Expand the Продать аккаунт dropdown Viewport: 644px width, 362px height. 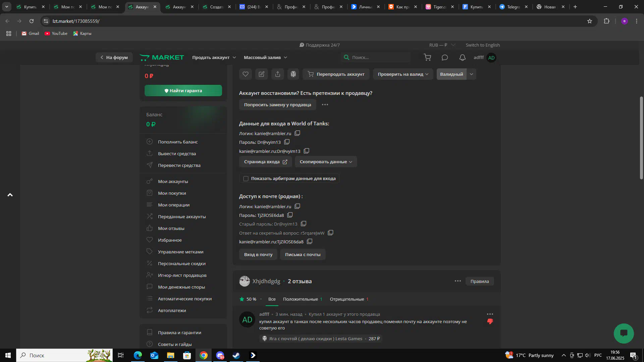click(x=214, y=57)
